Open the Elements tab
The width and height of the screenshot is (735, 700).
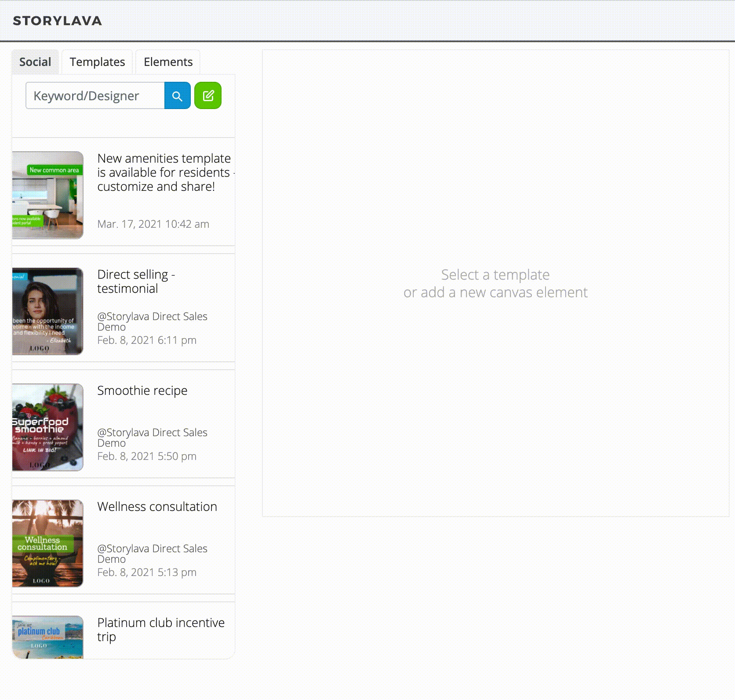click(x=168, y=62)
